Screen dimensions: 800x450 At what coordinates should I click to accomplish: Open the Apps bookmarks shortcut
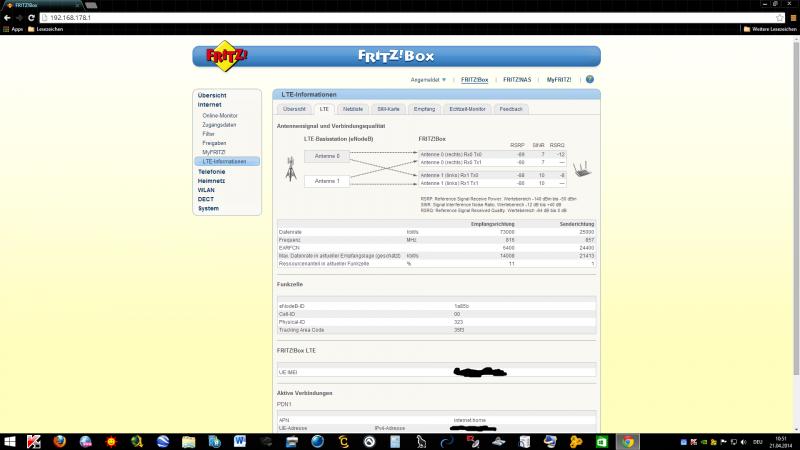(x=13, y=29)
